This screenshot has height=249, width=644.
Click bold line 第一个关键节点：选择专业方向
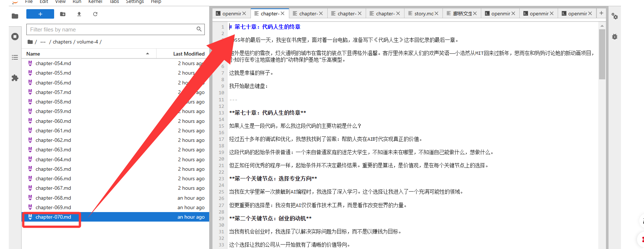pos(273,178)
